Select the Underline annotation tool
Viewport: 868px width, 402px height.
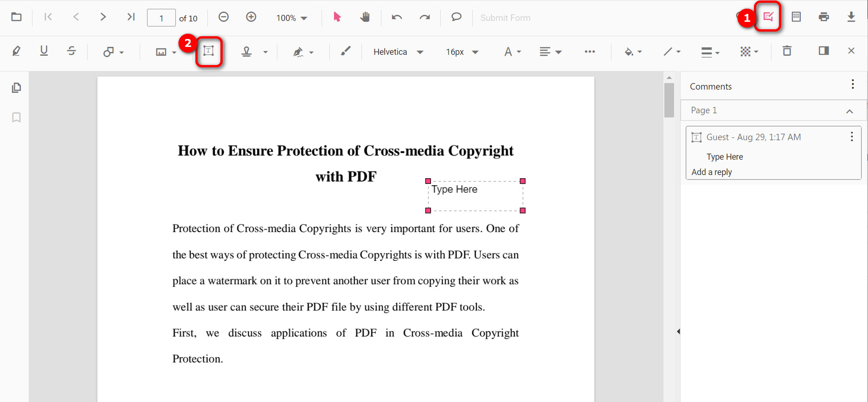[x=44, y=51]
